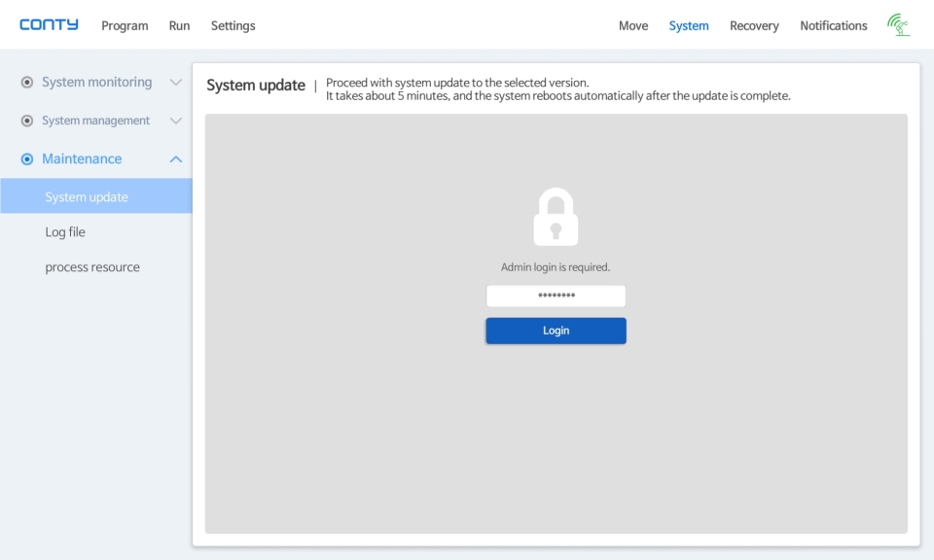
Task: Select the System management radio bullet
Action: click(27, 121)
